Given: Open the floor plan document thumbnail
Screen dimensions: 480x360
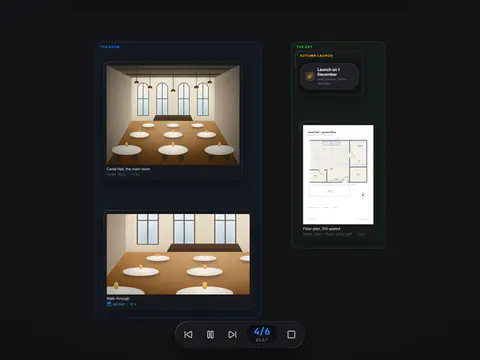Looking at the screenshot, I should click(338, 175).
